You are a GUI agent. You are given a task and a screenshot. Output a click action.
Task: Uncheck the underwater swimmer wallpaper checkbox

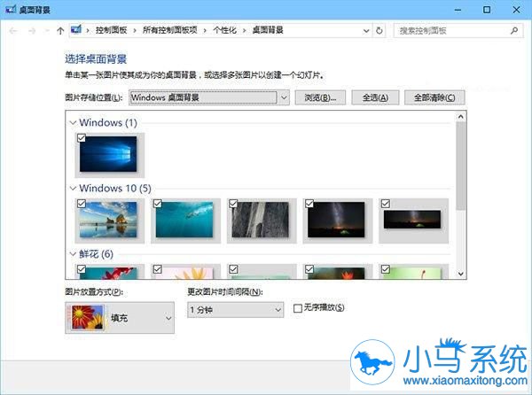point(158,204)
